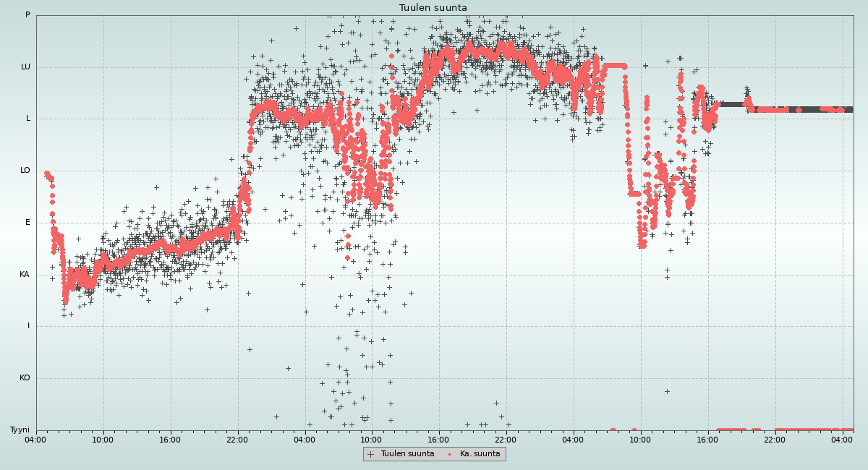
Task: Select the 'P' label on y-axis
Action: coord(27,15)
